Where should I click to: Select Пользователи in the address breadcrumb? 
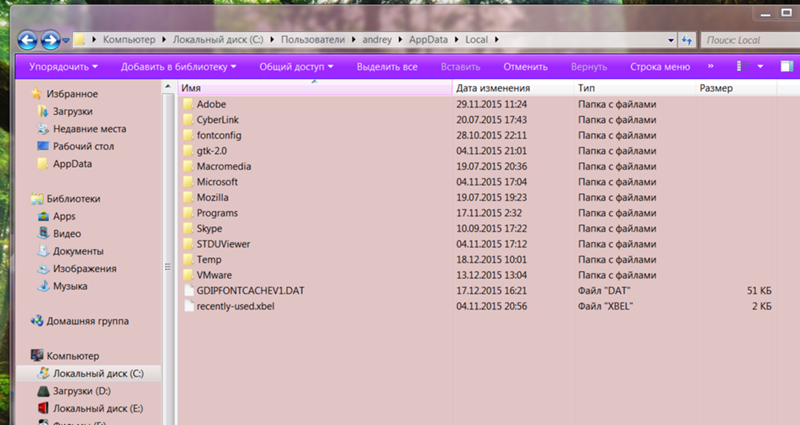point(313,40)
